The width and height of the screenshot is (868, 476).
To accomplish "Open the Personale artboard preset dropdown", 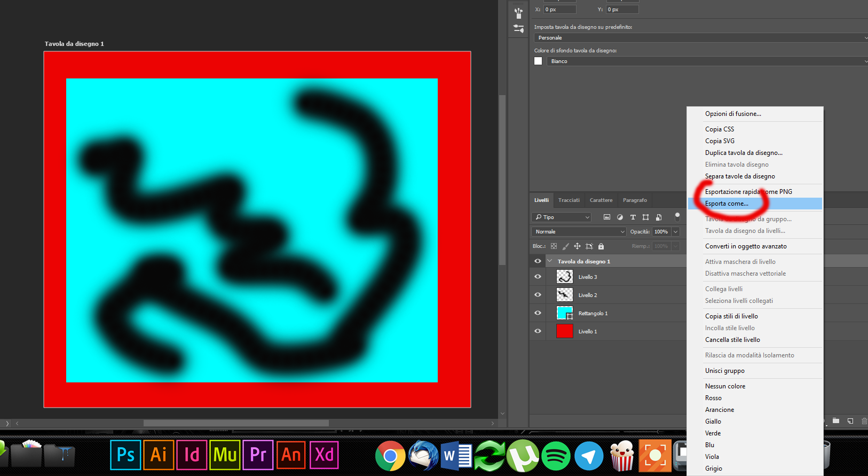I will (701, 38).
